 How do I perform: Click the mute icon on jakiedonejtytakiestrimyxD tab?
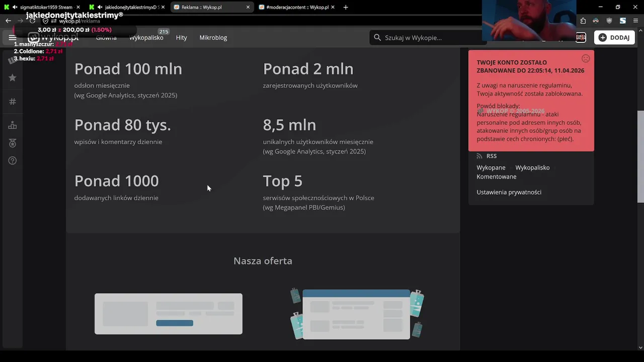(100, 8)
